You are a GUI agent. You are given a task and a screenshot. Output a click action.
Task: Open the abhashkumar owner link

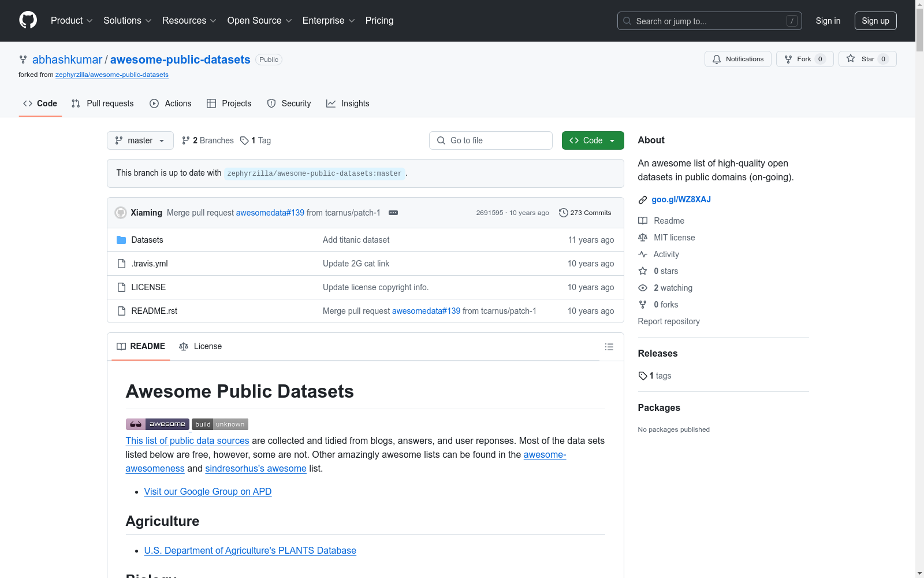point(67,60)
